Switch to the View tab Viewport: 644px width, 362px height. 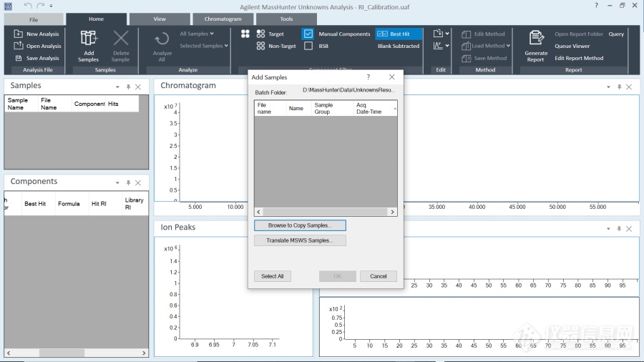(x=160, y=19)
